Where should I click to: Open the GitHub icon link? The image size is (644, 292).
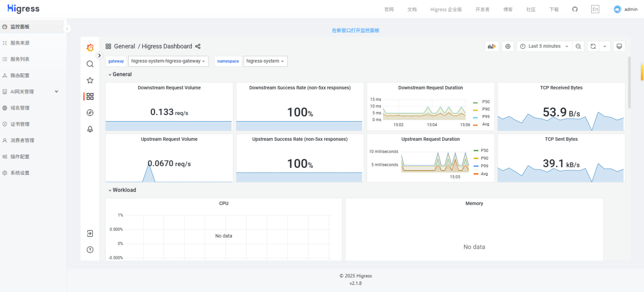click(575, 9)
